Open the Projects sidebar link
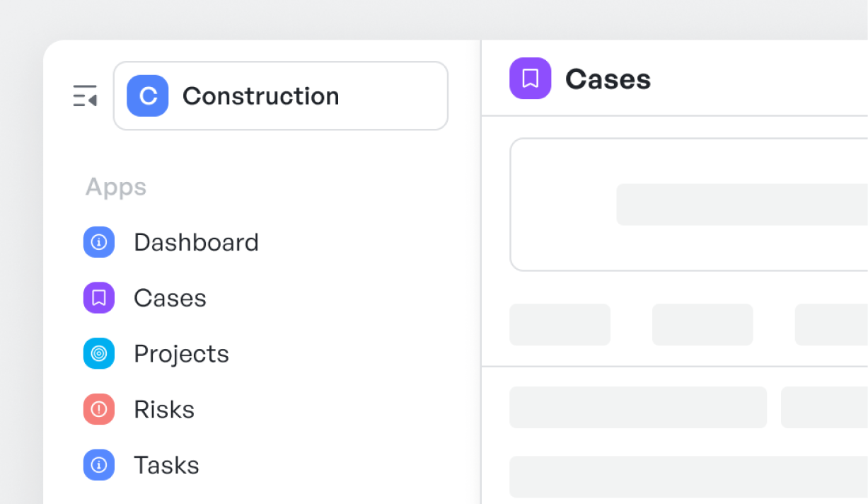868x504 pixels. pyautogui.click(x=181, y=353)
